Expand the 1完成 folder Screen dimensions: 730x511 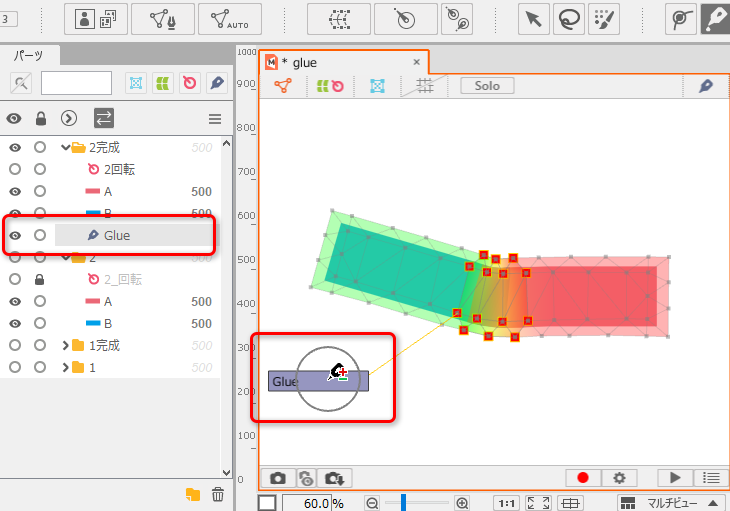[x=65, y=346]
